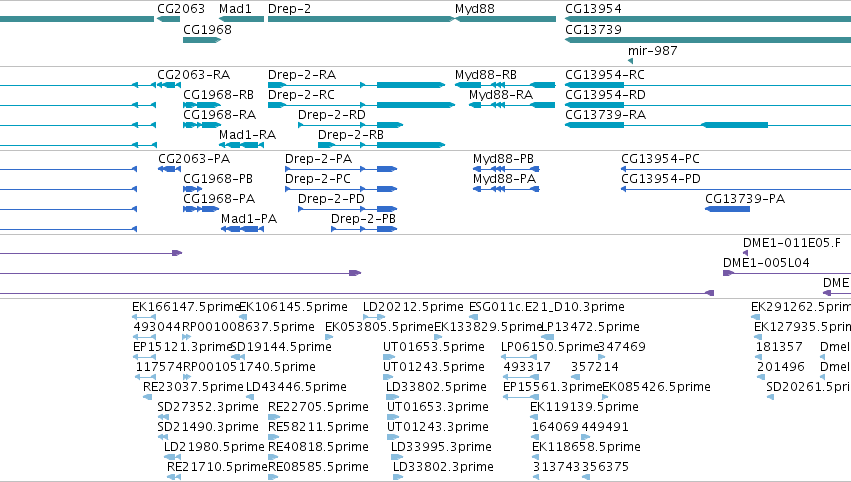
Task: Select the Drep-2-PA protein label
Action: tap(319, 159)
